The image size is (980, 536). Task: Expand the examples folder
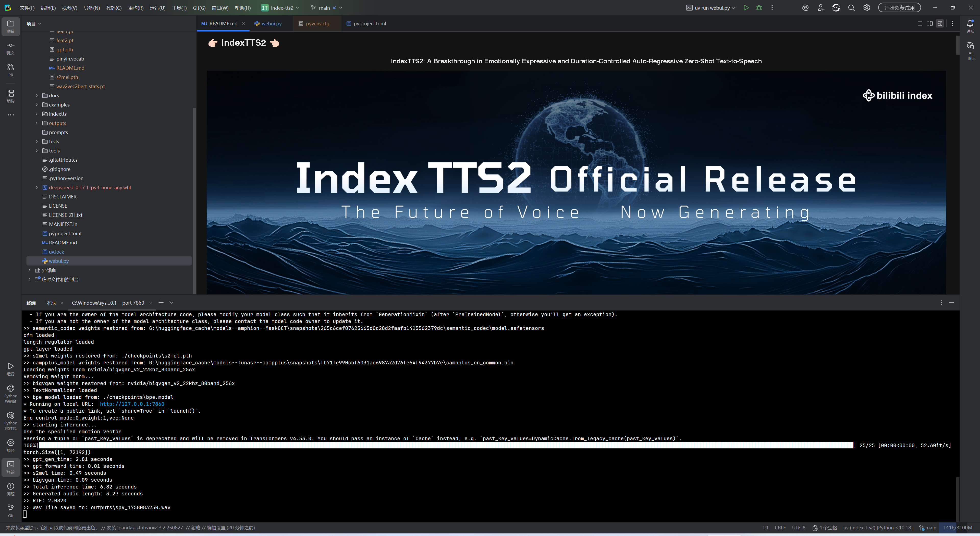[x=37, y=105]
